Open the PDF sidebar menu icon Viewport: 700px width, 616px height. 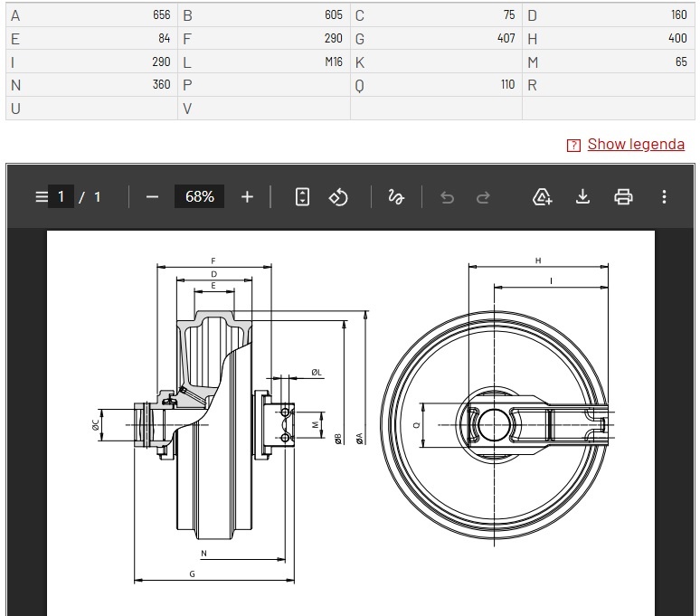pos(41,196)
